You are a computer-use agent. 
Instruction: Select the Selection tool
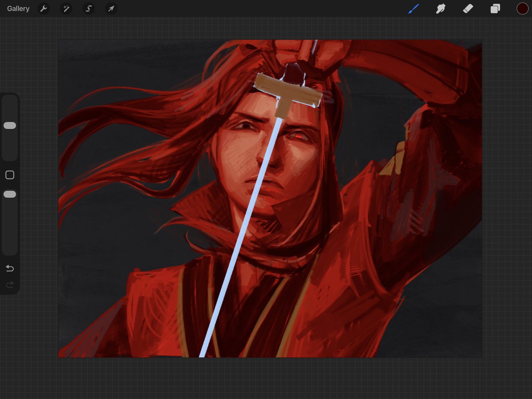click(x=89, y=8)
